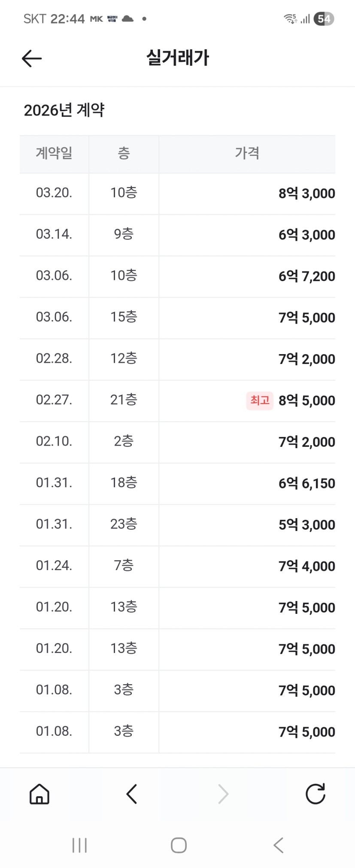
Task: Go back using the browser back chevron
Action: (132, 794)
